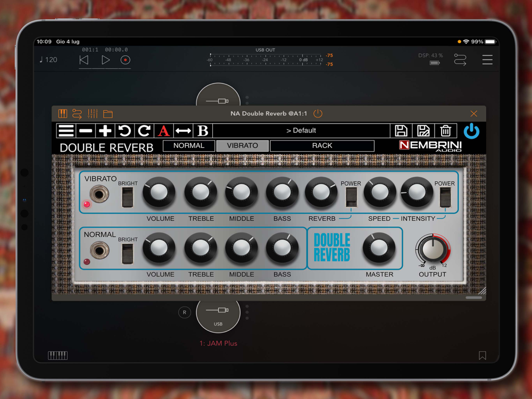Check the battery 99% indicator
Viewport: 532px width, 399px height.
(484, 41)
